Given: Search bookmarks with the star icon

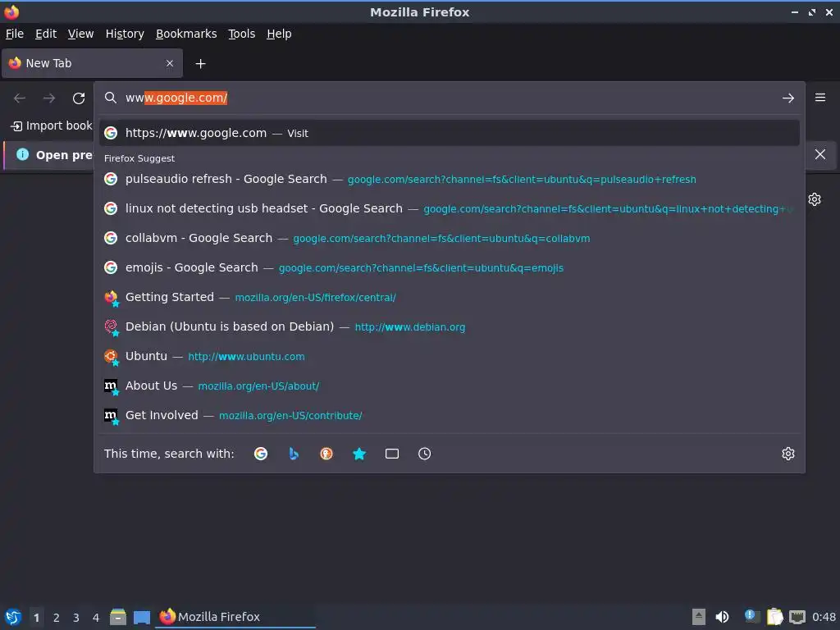Looking at the screenshot, I should tap(359, 454).
